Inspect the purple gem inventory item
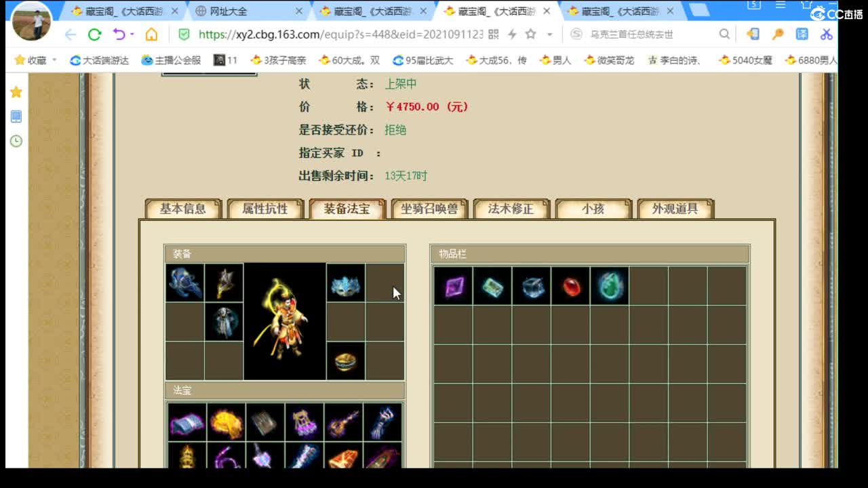 (453, 286)
